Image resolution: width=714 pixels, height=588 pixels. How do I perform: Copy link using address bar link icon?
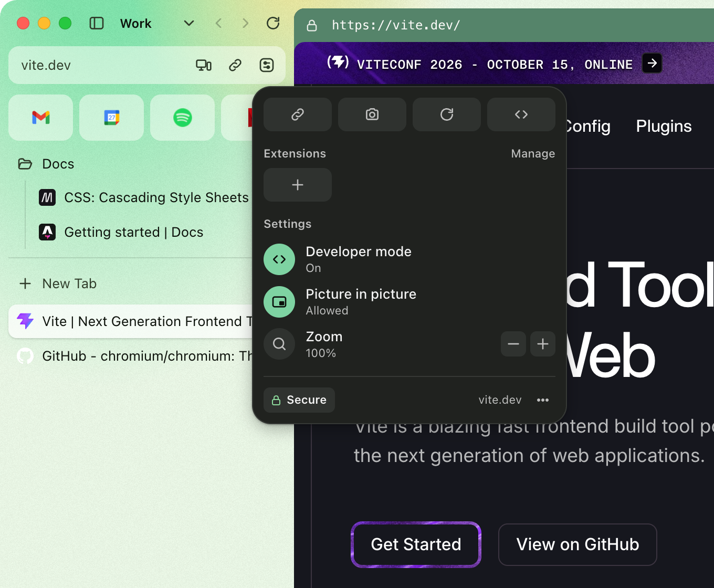(235, 65)
